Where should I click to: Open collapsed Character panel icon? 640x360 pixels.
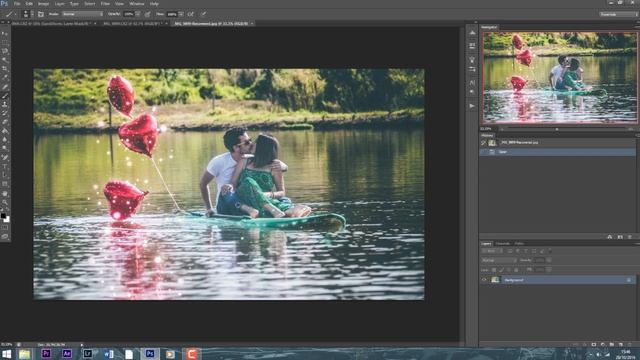point(472,83)
